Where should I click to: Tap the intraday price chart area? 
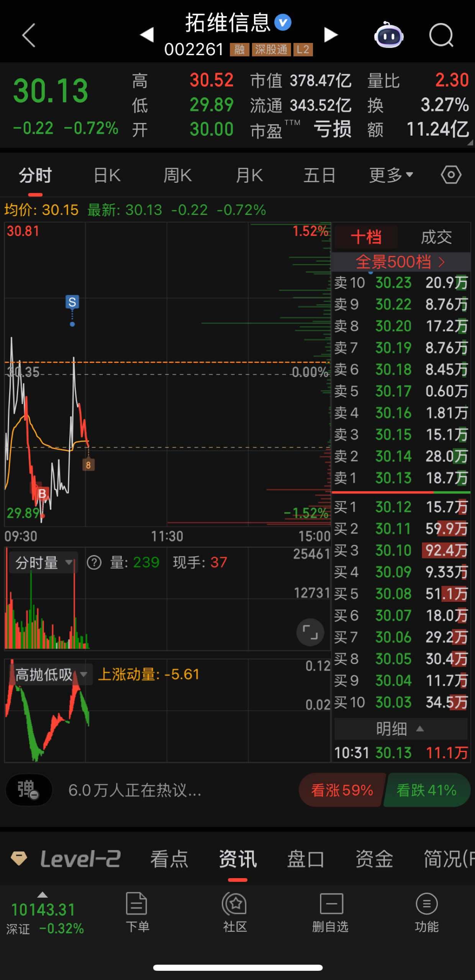(x=167, y=374)
